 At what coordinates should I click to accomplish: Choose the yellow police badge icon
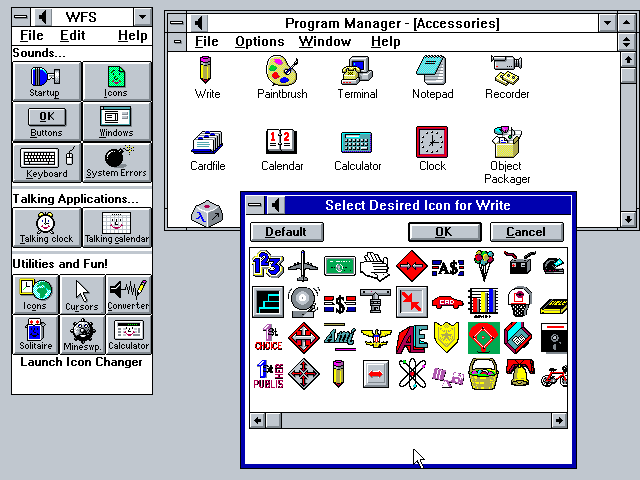click(x=447, y=338)
